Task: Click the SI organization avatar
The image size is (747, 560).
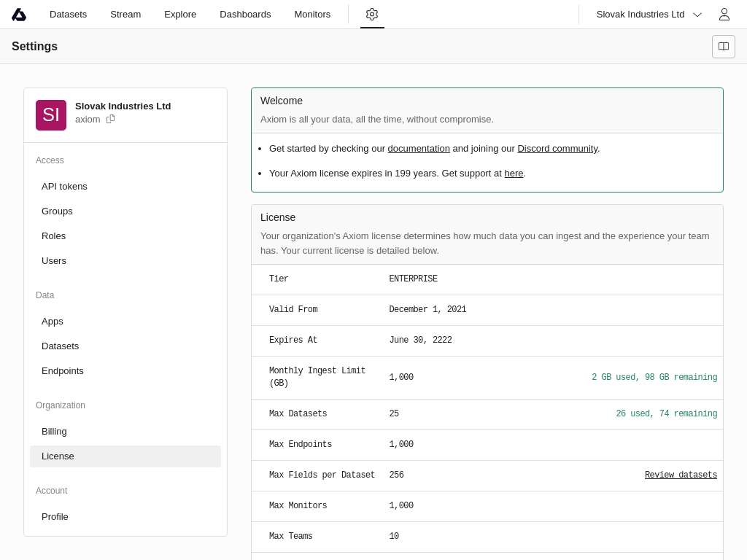Action: [x=51, y=115]
